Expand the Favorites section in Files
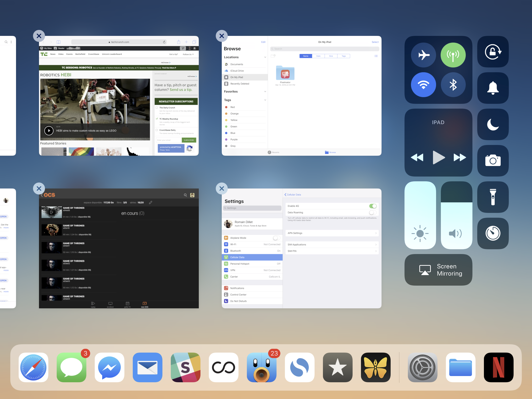Viewport: 532px width, 399px height. (265, 92)
